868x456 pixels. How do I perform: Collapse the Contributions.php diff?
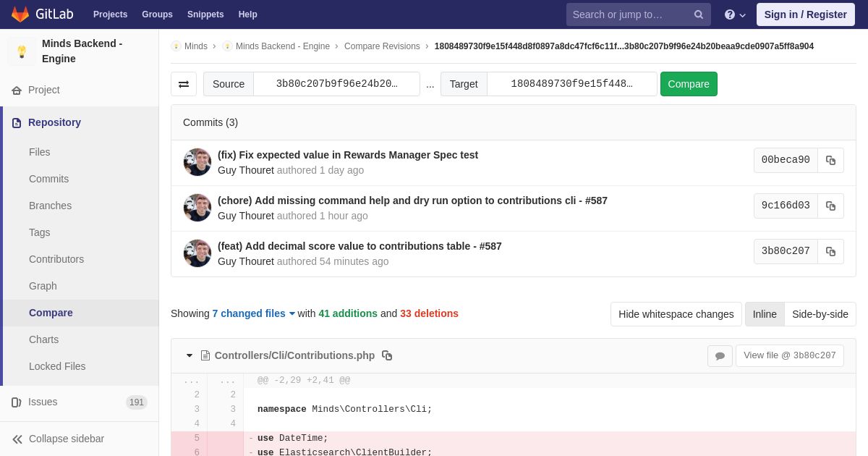[x=190, y=355]
